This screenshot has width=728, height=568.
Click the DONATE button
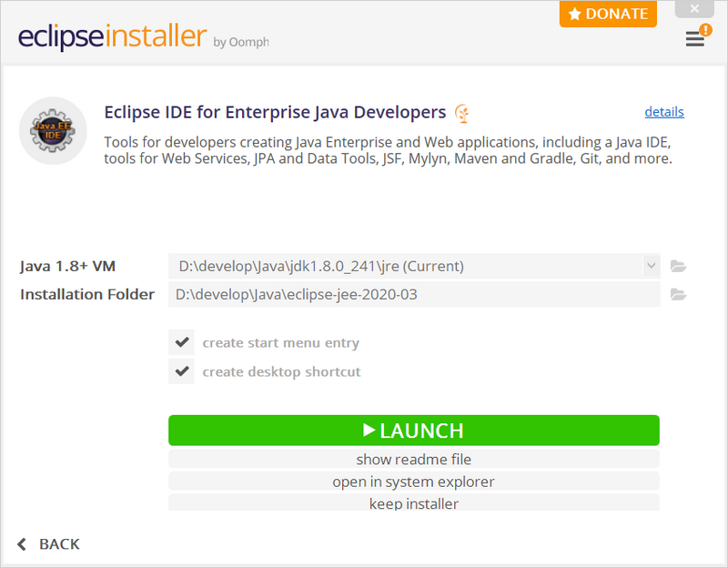[x=608, y=14]
